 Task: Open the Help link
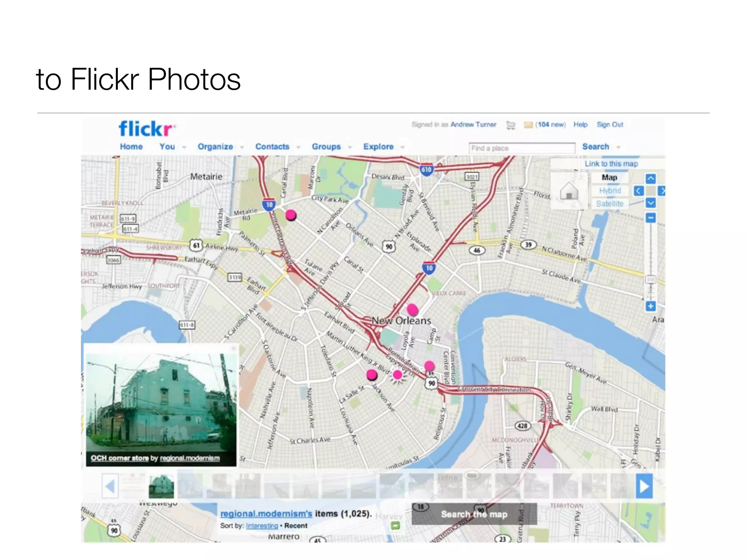tap(580, 125)
